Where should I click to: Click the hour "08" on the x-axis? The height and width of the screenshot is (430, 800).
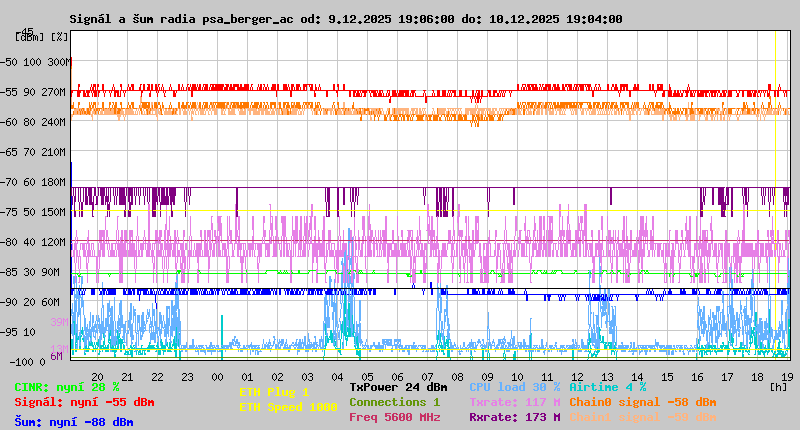(x=457, y=377)
